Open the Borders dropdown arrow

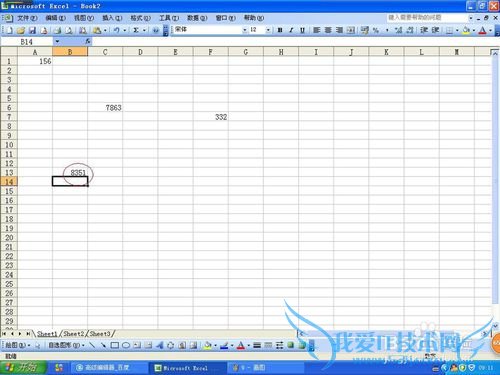click(x=457, y=30)
